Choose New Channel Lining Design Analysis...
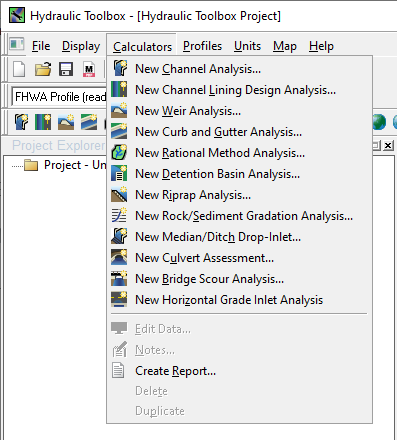397x440 pixels. [x=240, y=90]
